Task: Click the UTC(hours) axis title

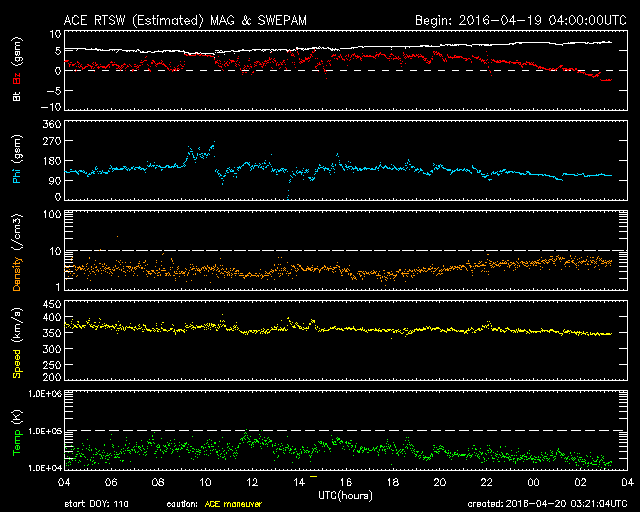Action: point(345,496)
